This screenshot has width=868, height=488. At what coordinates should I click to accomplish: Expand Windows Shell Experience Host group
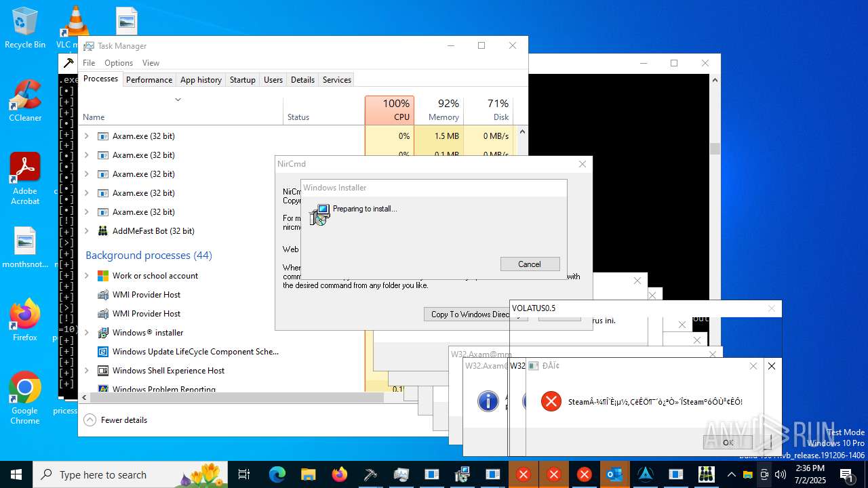(86, 371)
